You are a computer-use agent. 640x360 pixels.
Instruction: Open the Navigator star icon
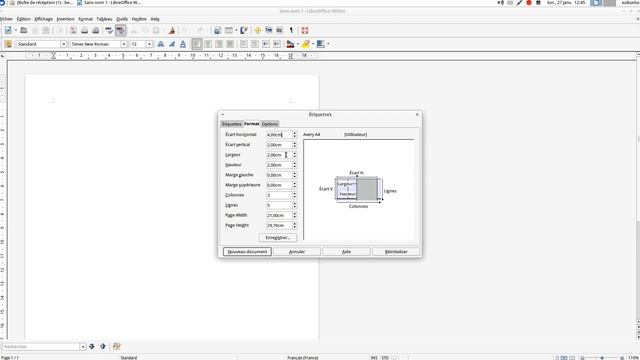[258, 31]
